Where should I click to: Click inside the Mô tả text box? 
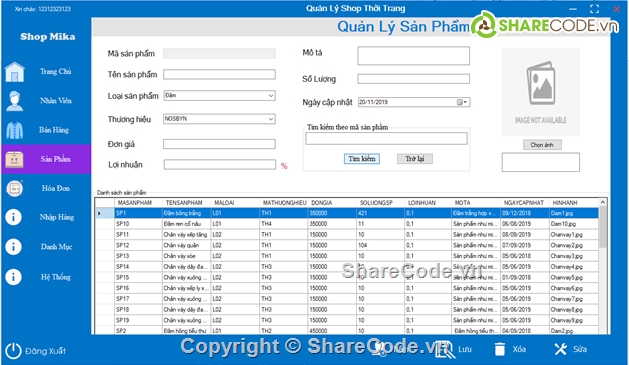coord(414,56)
